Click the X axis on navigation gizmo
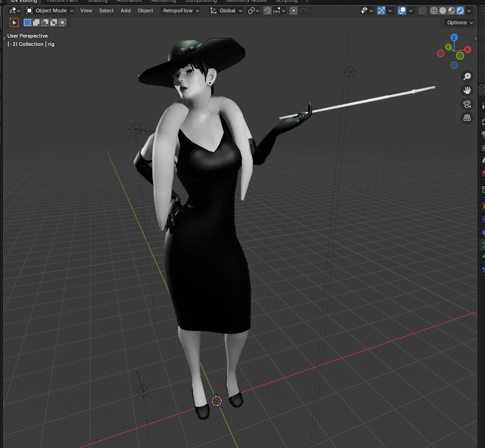This screenshot has height=448, width=485. 468,50
